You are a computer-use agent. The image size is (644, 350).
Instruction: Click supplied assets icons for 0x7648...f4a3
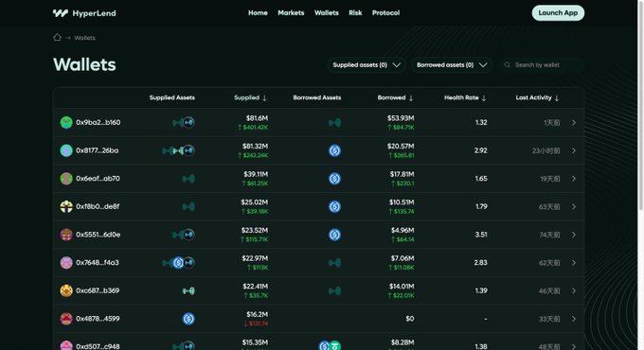click(179, 263)
